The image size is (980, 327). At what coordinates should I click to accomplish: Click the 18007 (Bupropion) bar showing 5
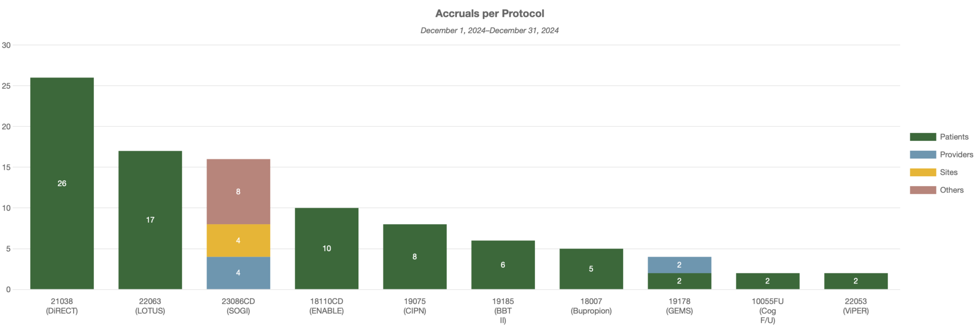coord(591,269)
